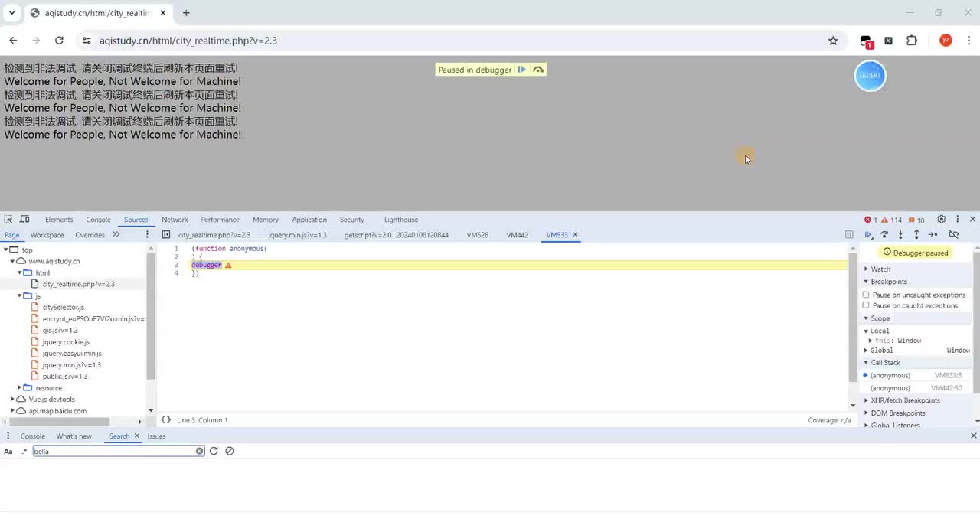This screenshot has width=980, height=522.
Task: Click the 114 warnings count indicator
Action: tap(891, 220)
